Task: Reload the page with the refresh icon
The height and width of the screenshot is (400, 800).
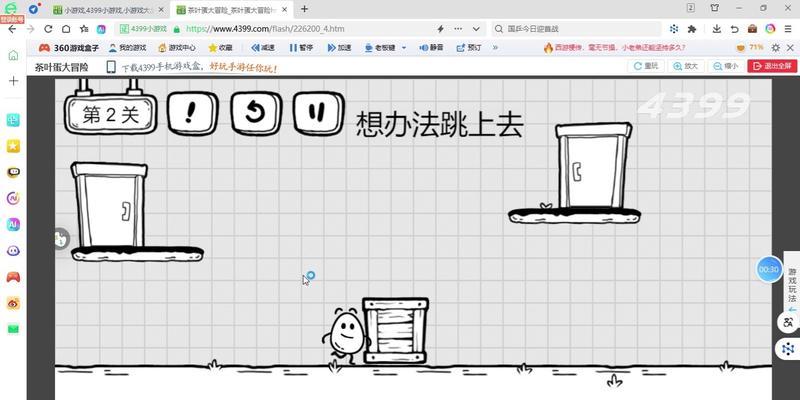Action: [48, 29]
